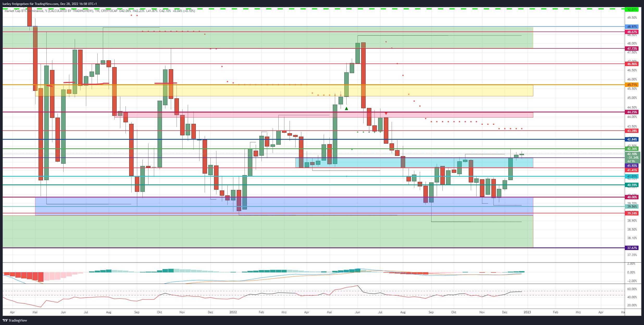Select the teal 40.59% price label
This screenshot has width=644, height=325.
(x=632, y=185)
